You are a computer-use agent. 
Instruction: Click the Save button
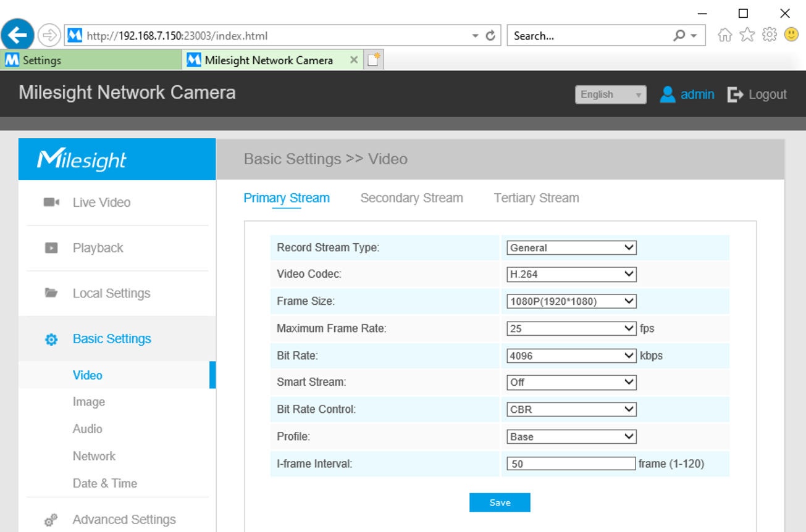click(x=500, y=502)
